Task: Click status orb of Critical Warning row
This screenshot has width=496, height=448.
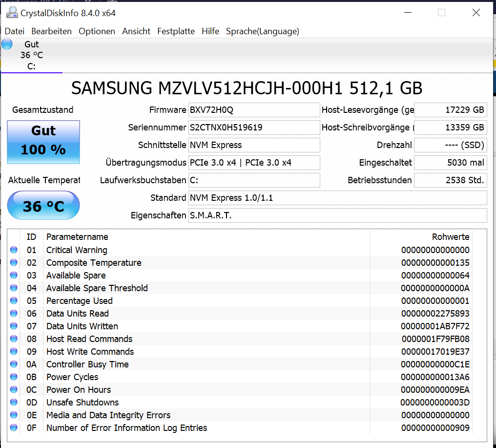Action: (x=14, y=250)
